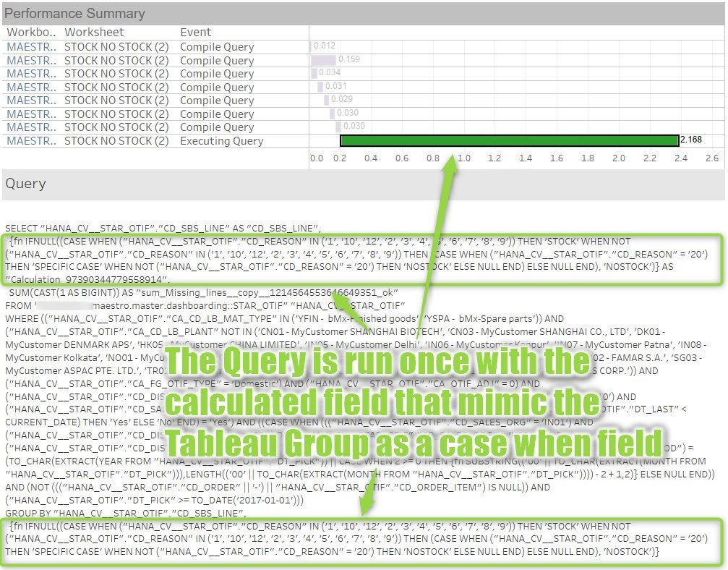728x570 pixels.
Task: Click the 1.0 axis tick label
Action: [x=464, y=158]
